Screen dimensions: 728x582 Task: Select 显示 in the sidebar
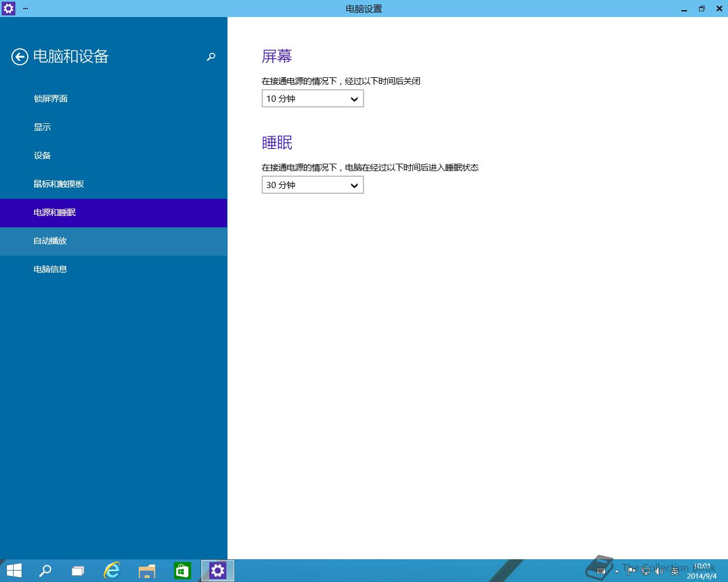point(114,127)
